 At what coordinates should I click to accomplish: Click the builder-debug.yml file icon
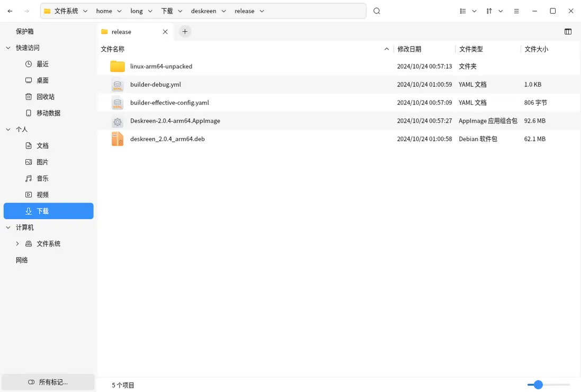tap(117, 85)
